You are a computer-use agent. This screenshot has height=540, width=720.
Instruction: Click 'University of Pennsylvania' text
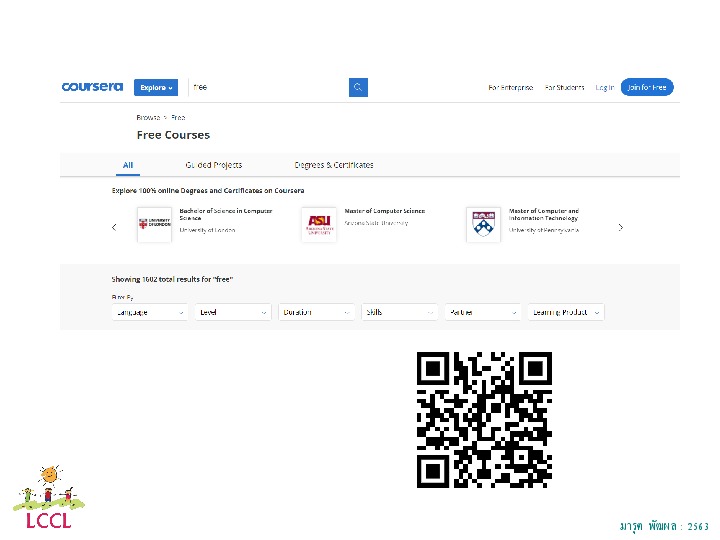[544, 230]
